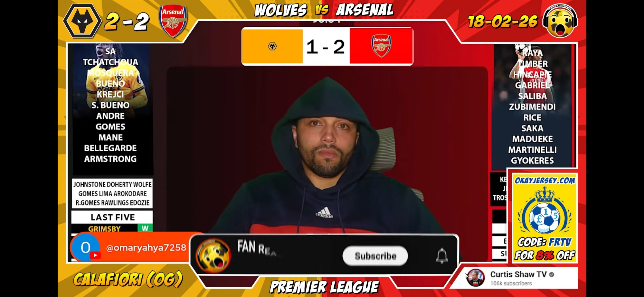Click the 1 - 2 scoreboard display
This screenshot has height=297, width=644.
point(326,47)
